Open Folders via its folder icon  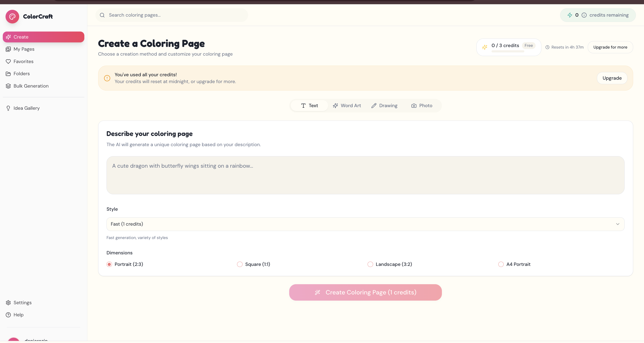[x=8, y=73]
